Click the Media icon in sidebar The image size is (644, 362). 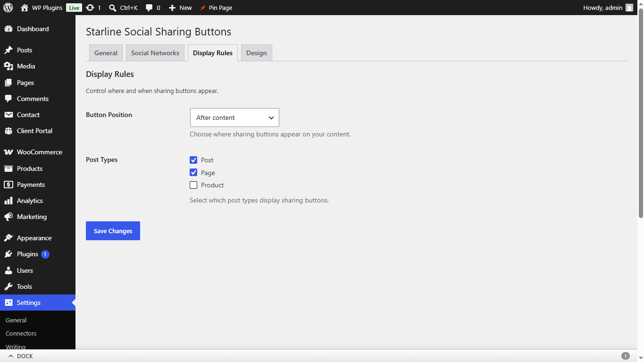pos(8,66)
